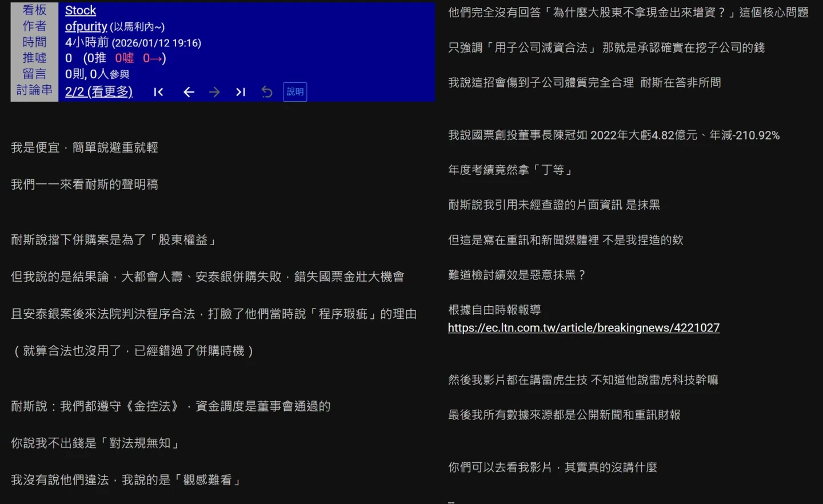Jump to last post in thread

[x=241, y=92]
